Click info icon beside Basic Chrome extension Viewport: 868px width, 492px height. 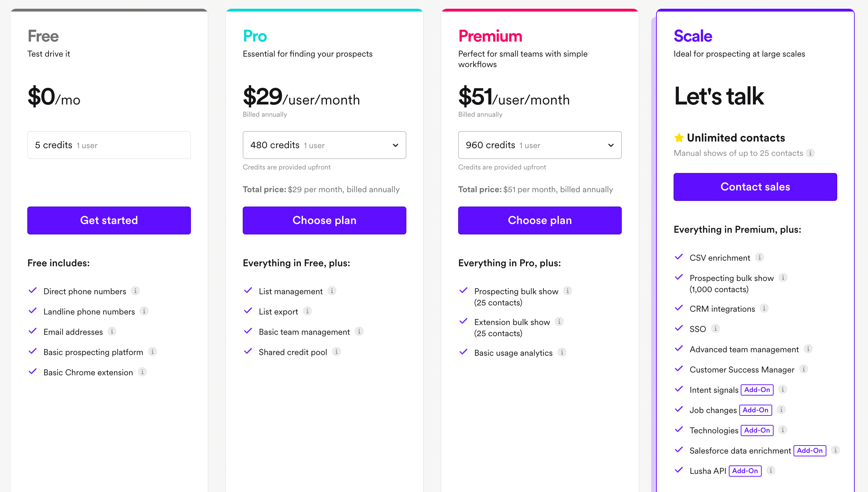(142, 372)
